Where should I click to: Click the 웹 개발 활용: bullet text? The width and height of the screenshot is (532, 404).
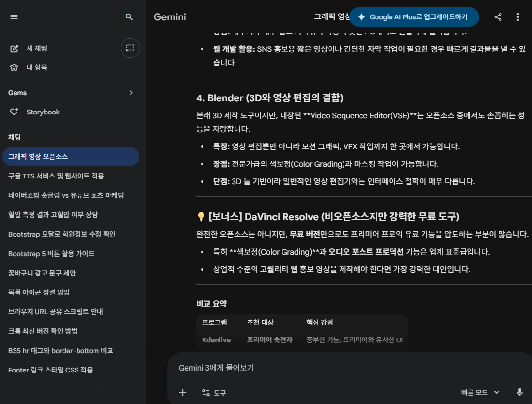pyautogui.click(x=370, y=56)
